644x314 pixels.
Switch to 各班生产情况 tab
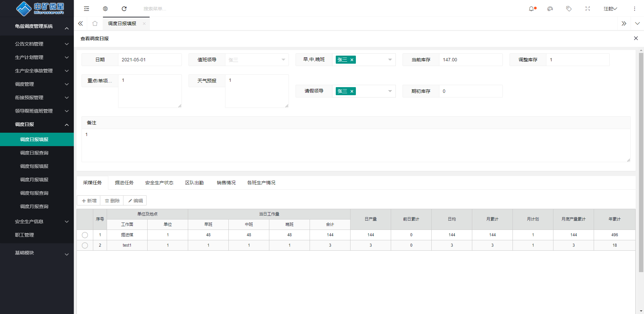pyautogui.click(x=261, y=183)
